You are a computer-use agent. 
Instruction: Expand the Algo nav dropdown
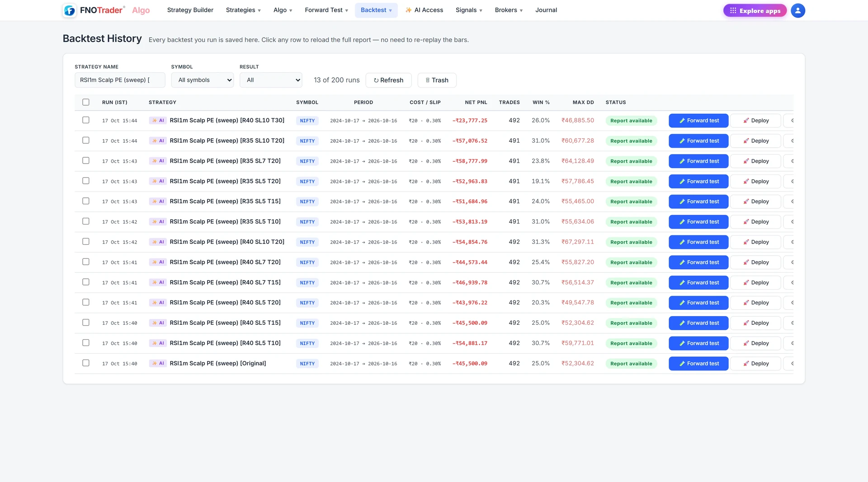pyautogui.click(x=283, y=10)
